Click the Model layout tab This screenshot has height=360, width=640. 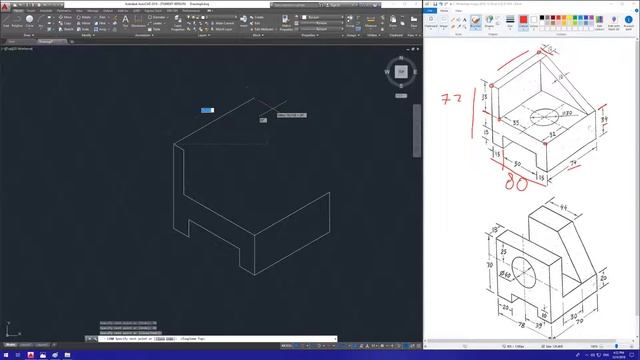coord(10,345)
